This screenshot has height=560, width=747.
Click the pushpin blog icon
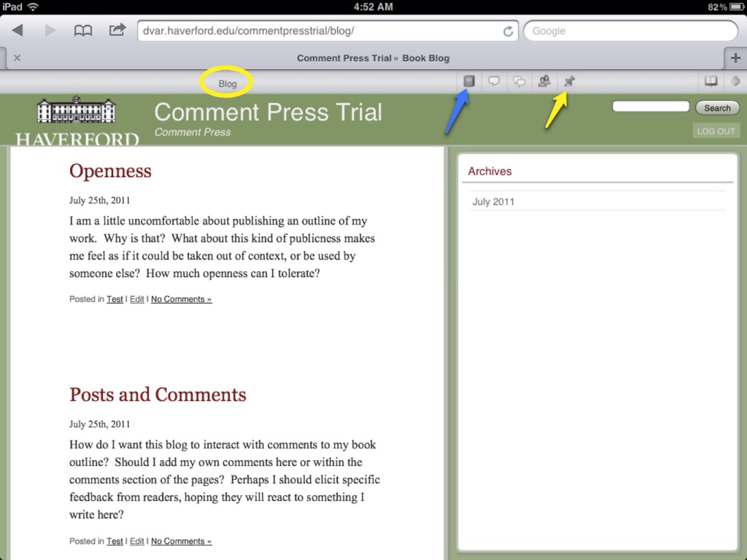[569, 81]
